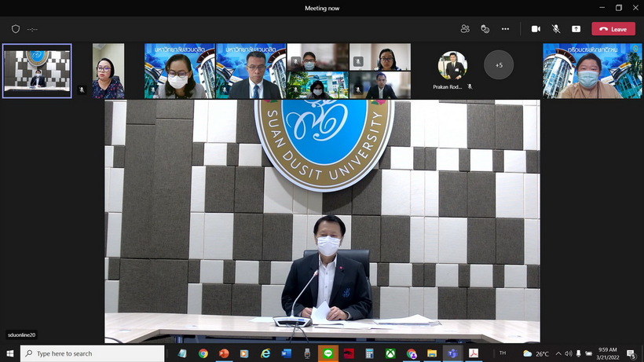Viewport: 644px width, 362px height.
Task: Open the participants panel icon
Action: 465,29
